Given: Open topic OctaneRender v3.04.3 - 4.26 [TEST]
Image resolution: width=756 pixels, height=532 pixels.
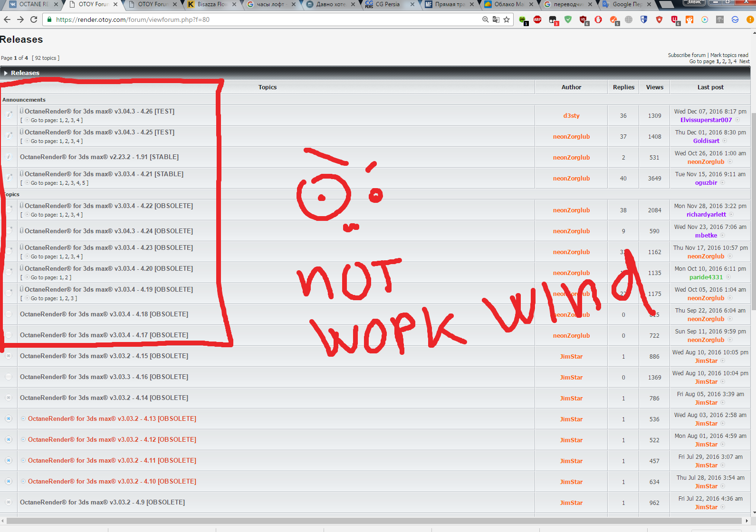Looking at the screenshot, I should click(100, 111).
